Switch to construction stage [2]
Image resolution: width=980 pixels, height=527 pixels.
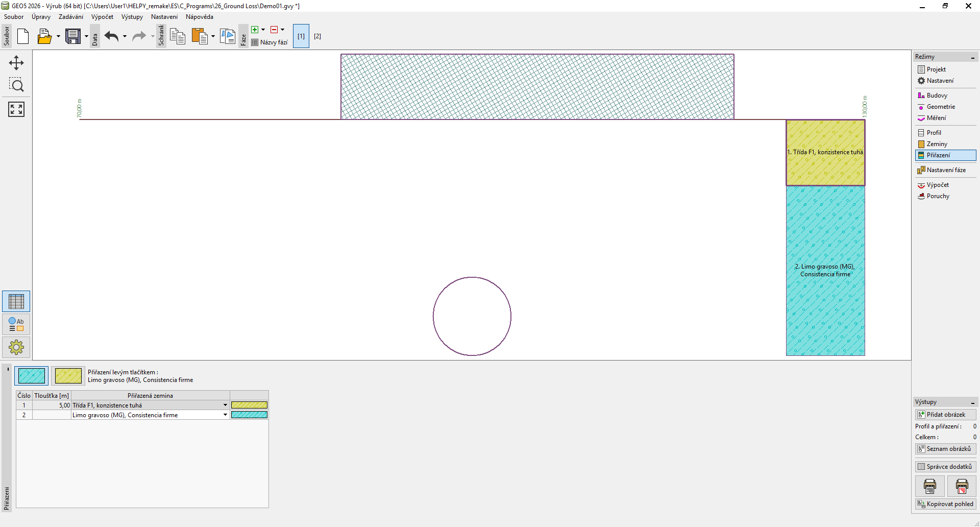[317, 36]
